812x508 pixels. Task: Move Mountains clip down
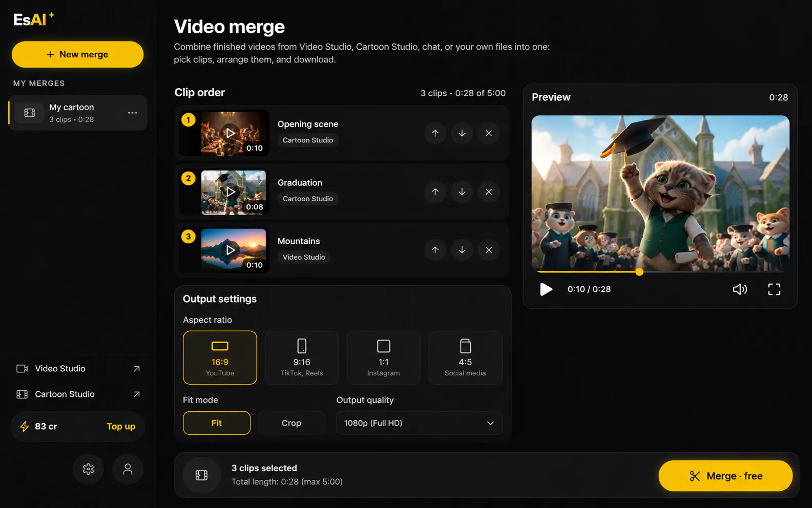point(462,250)
